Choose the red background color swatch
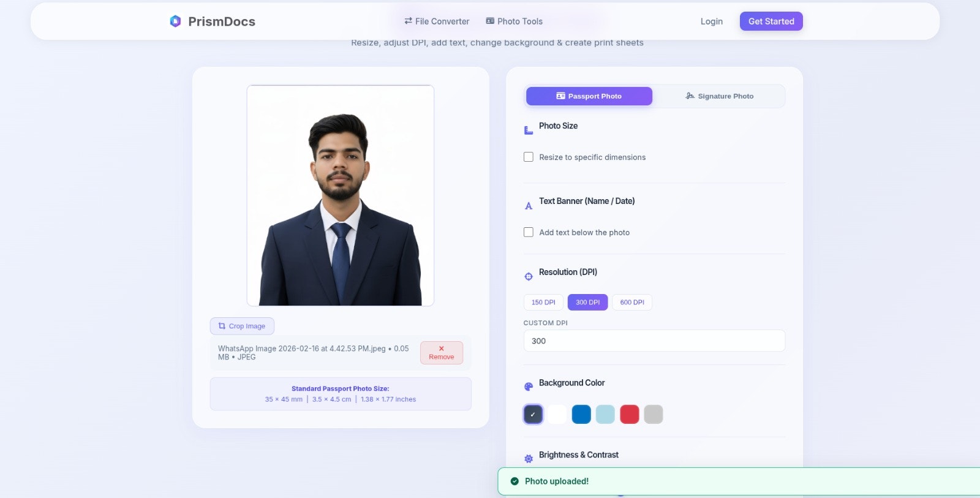980x498 pixels. [630, 415]
